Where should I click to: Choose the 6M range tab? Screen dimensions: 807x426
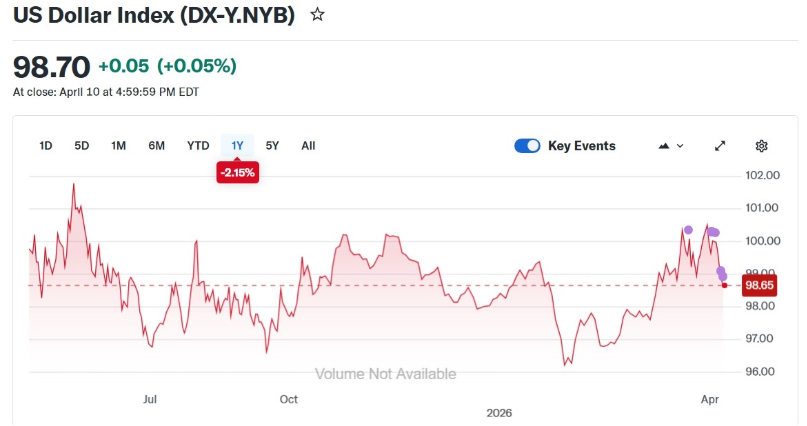tap(157, 146)
